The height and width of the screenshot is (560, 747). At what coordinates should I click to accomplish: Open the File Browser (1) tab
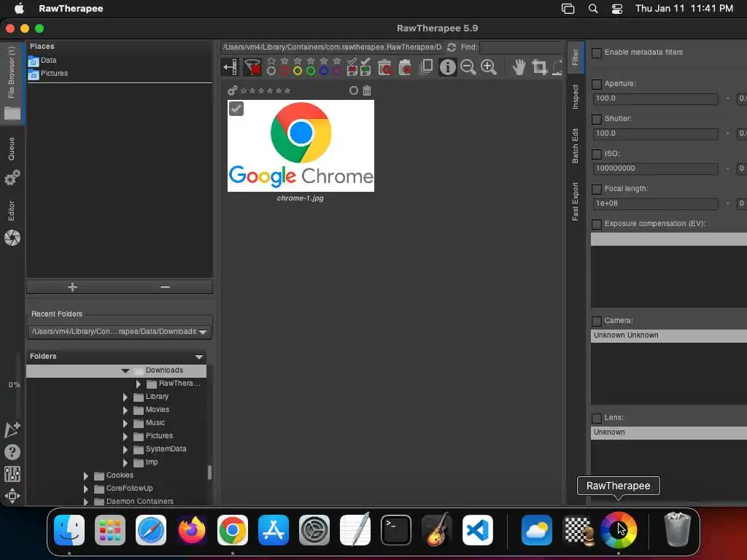click(x=12, y=82)
